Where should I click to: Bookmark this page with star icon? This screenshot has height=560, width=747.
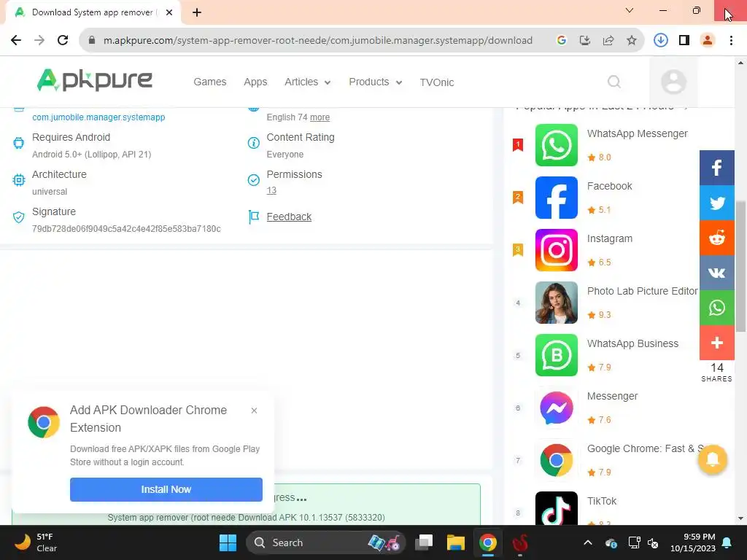pyautogui.click(x=631, y=41)
